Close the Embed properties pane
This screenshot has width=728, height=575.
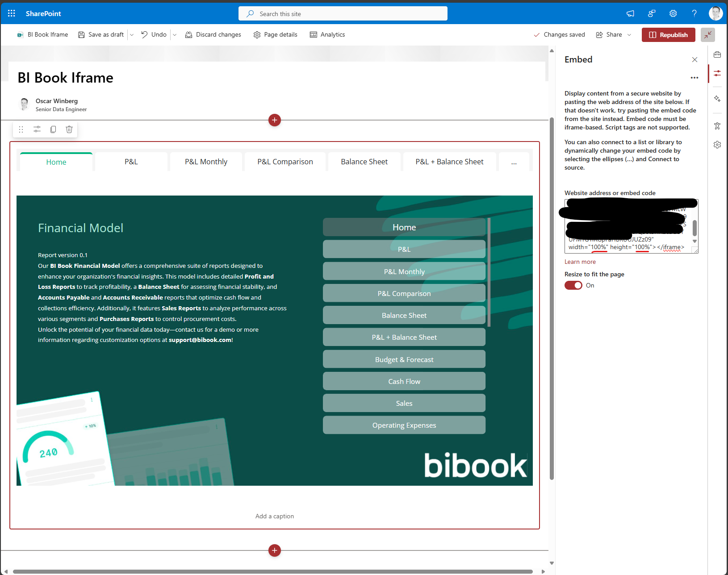pos(695,60)
